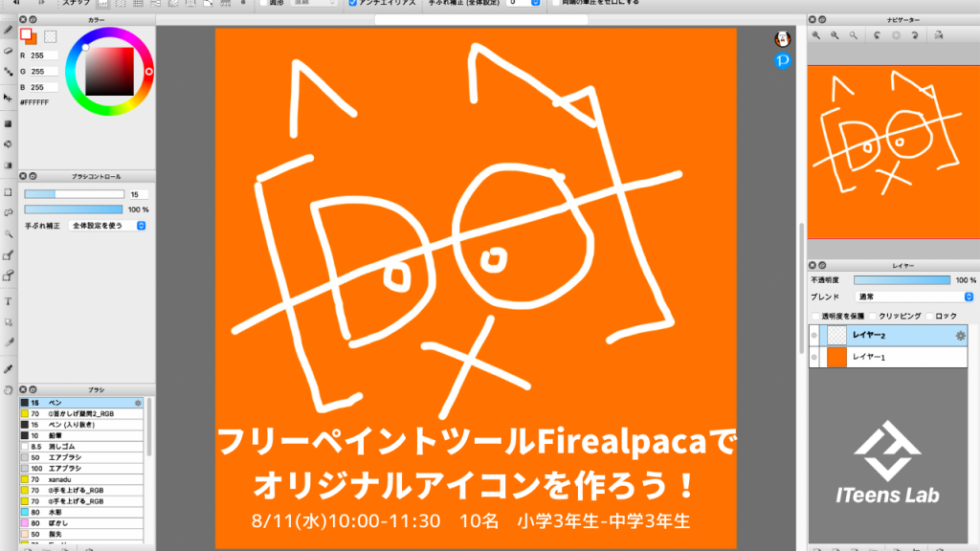Select the Lasso selection tool
Screen dimensions: 980x551
click(8, 212)
